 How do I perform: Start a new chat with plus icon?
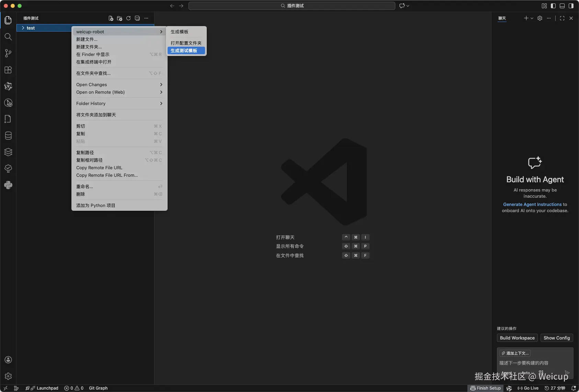[526, 18]
